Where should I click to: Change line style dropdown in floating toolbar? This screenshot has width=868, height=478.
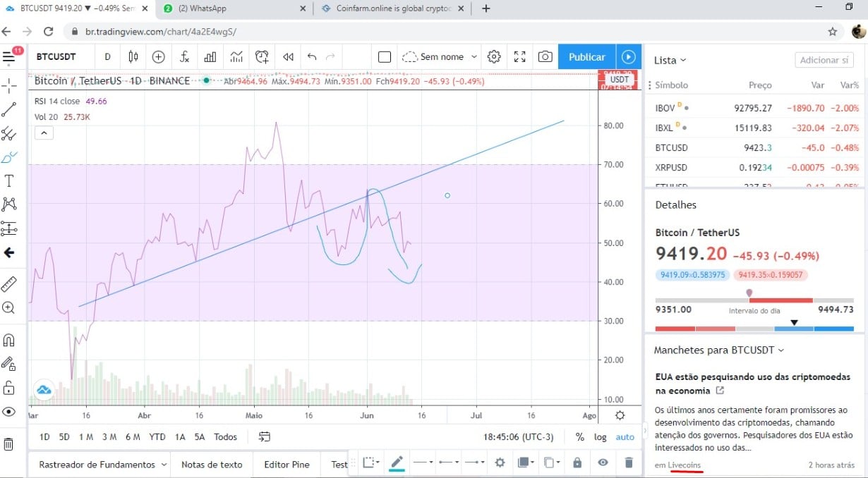pos(423,463)
